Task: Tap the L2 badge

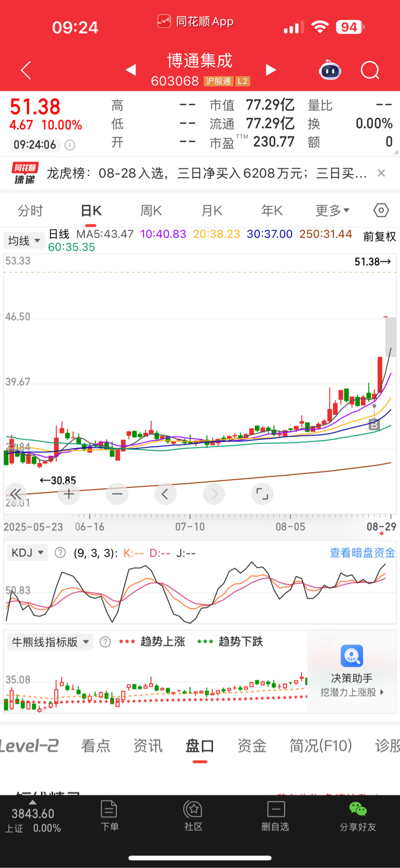Action: coord(243,81)
